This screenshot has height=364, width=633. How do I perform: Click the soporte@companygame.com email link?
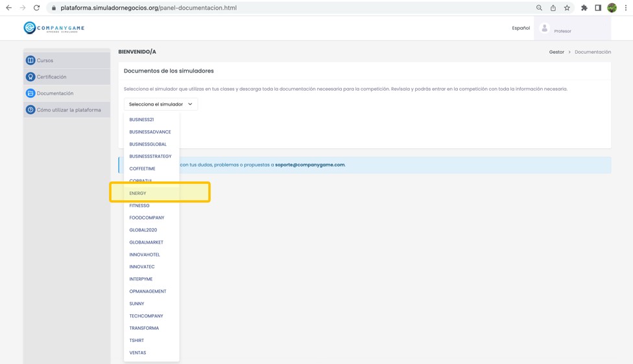[309, 165]
